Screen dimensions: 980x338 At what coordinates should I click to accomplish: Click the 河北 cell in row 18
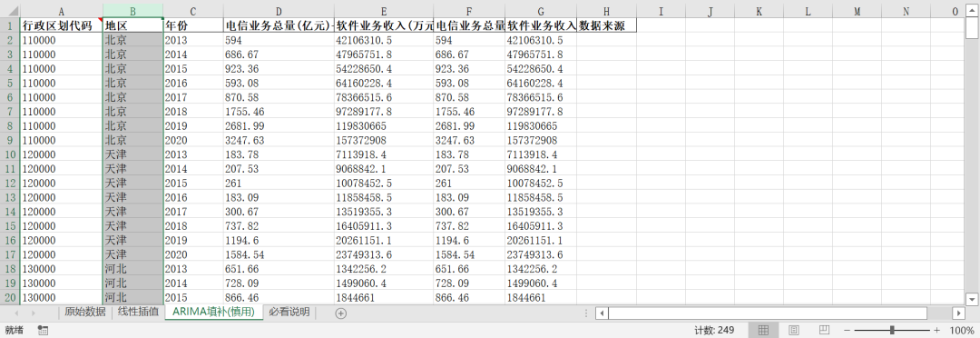(133, 269)
